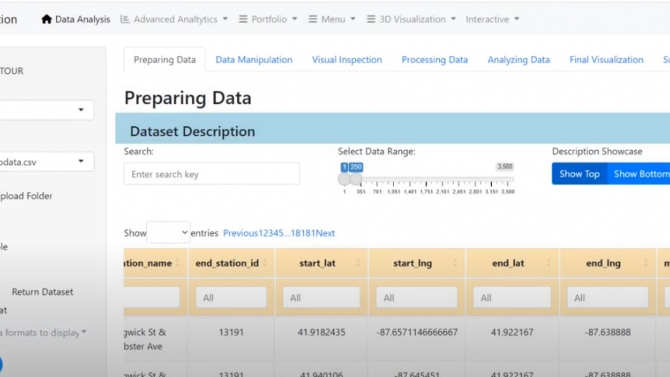Click the Dataset Description header

pos(192,131)
